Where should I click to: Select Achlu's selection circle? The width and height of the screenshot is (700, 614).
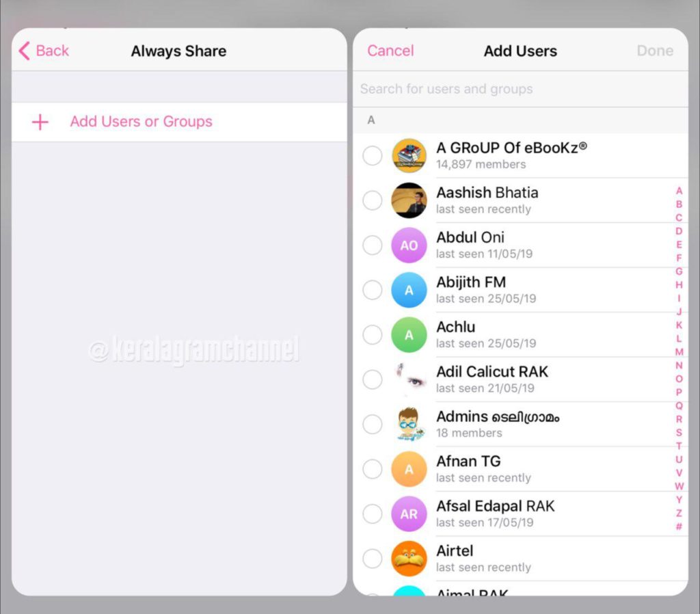pos(373,335)
